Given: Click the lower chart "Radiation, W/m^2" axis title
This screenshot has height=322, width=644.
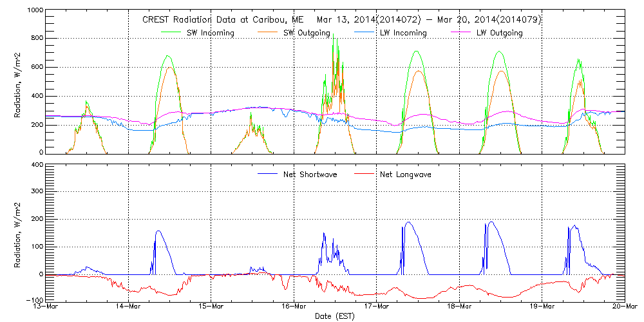Looking at the screenshot, I should pyautogui.click(x=17, y=234).
